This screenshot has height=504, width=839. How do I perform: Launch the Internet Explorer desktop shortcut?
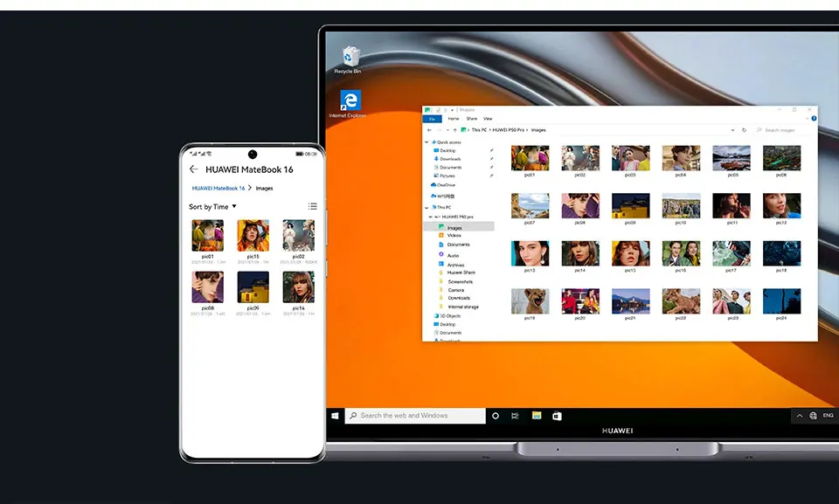point(349,104)
